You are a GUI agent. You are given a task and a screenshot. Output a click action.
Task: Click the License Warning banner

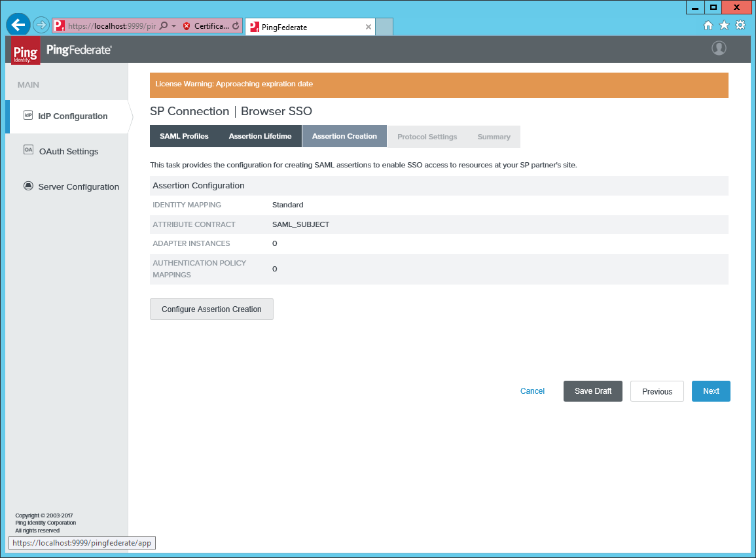pyautogui.click(x=439, y=85)
